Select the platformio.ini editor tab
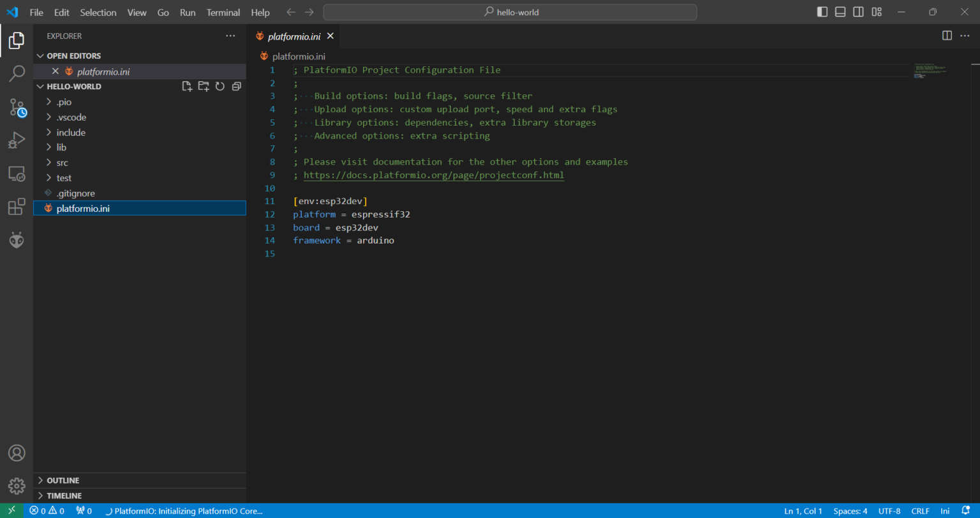 click(293, 37)
